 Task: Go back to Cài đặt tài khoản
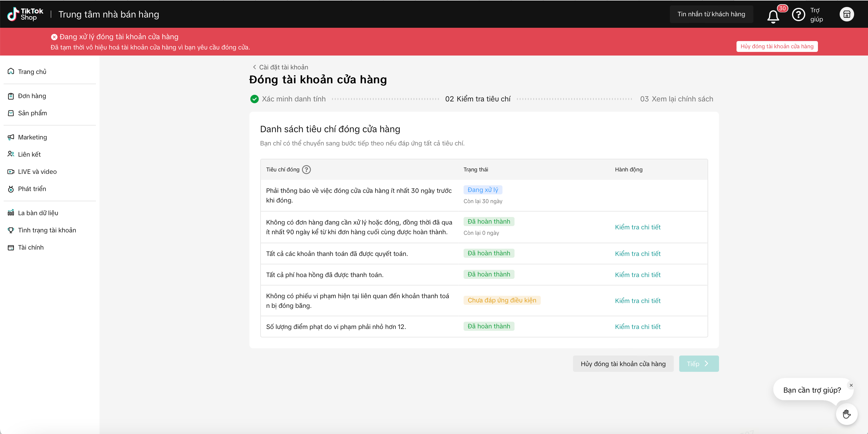click(280, 67)
